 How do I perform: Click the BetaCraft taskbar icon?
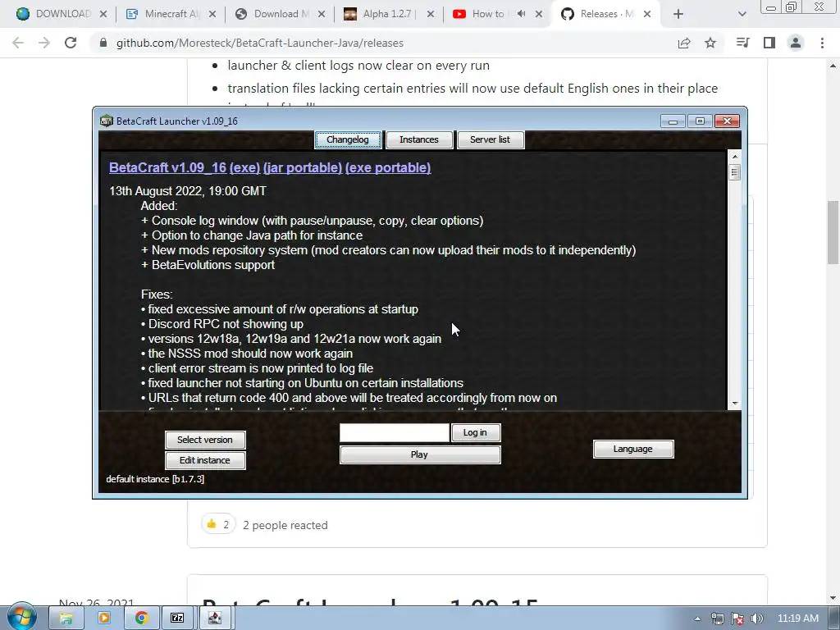[215, 619]
